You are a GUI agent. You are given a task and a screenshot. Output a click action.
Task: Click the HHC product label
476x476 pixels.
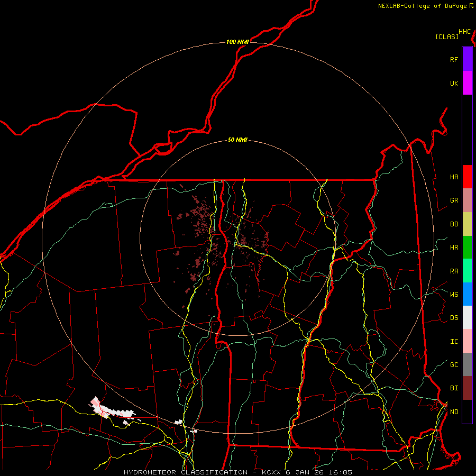[x=464, y=32]
